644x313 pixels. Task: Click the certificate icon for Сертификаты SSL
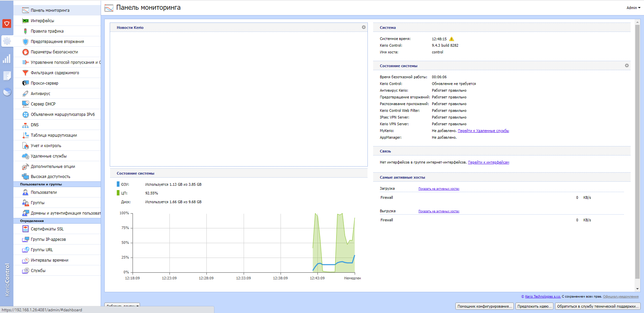[25, 229]
